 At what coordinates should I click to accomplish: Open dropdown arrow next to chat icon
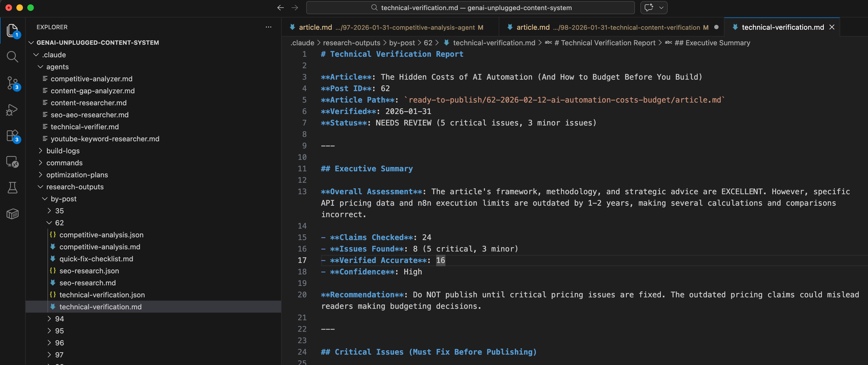661,8
